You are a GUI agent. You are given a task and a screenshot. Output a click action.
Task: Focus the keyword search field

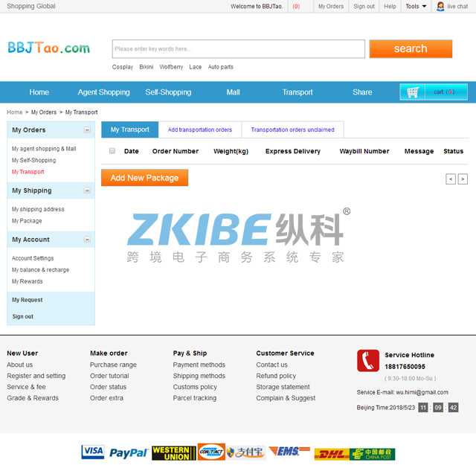(x=239, y=48)
